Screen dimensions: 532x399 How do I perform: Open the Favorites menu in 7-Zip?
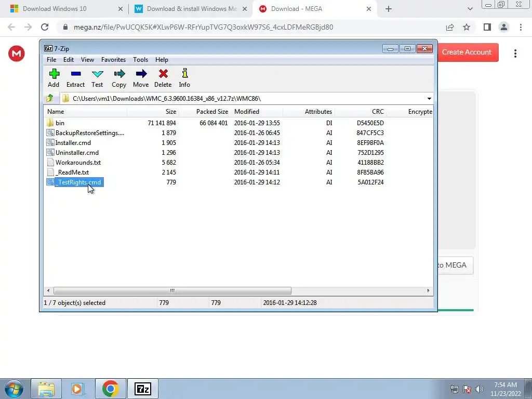[113, 60]
